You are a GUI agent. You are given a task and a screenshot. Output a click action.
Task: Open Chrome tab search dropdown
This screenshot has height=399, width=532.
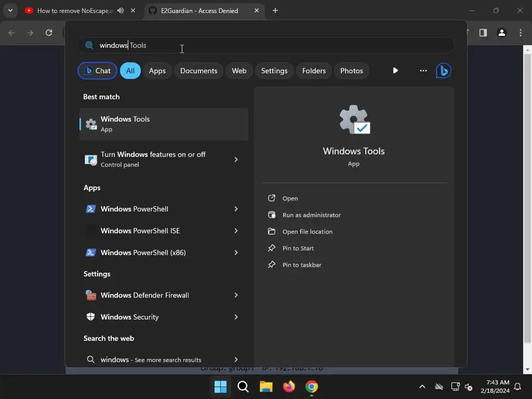coord(10,10)
